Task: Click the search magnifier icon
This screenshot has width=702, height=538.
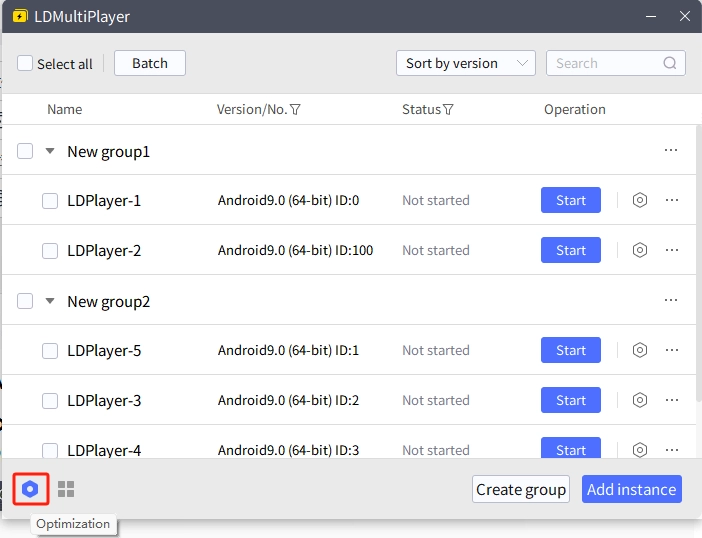Action: pyautogui.click(x=670, y=63)
